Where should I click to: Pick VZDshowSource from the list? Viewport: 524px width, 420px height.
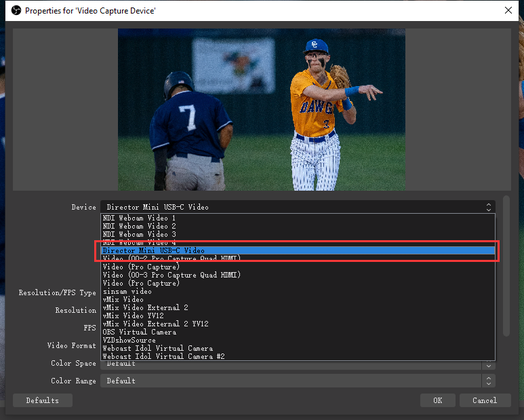click(298, 340)
